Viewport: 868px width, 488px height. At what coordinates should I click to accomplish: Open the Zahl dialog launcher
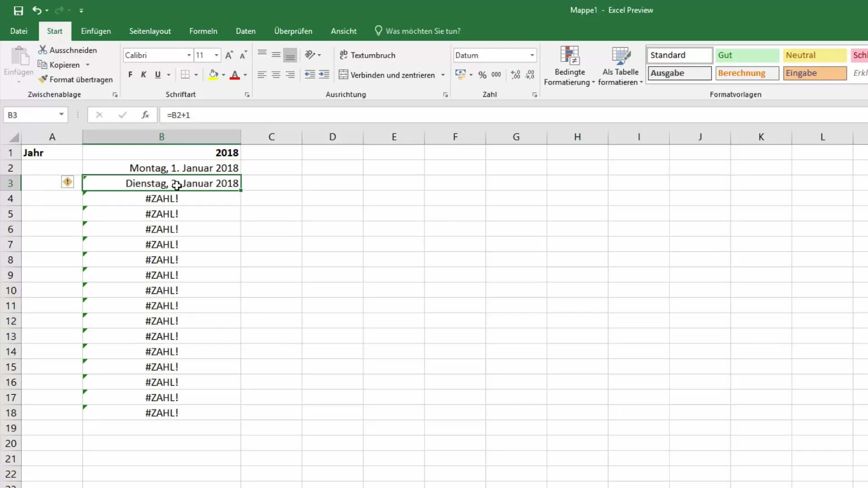534,95
